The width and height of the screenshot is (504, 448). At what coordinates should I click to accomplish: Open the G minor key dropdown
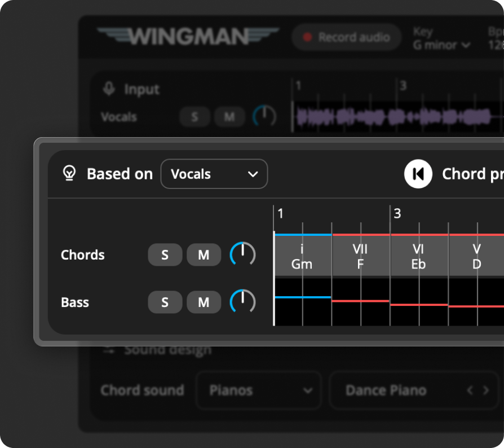point(441,45)
